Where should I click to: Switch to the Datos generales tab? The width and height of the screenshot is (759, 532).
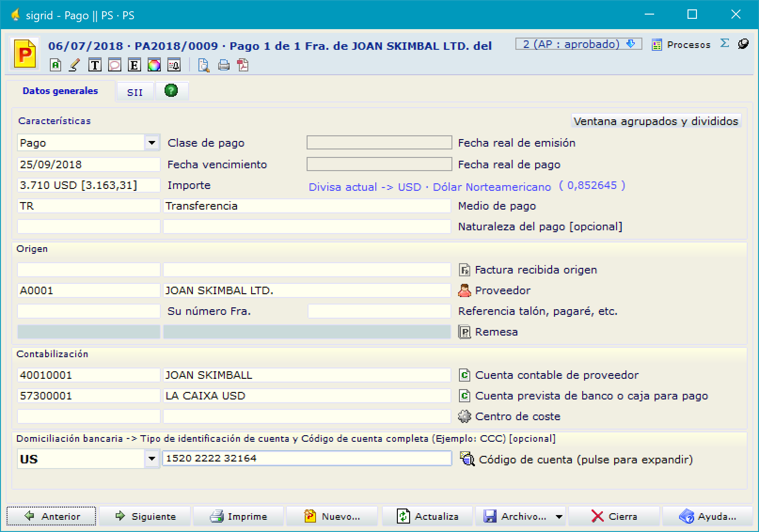(x=60, y=91)
